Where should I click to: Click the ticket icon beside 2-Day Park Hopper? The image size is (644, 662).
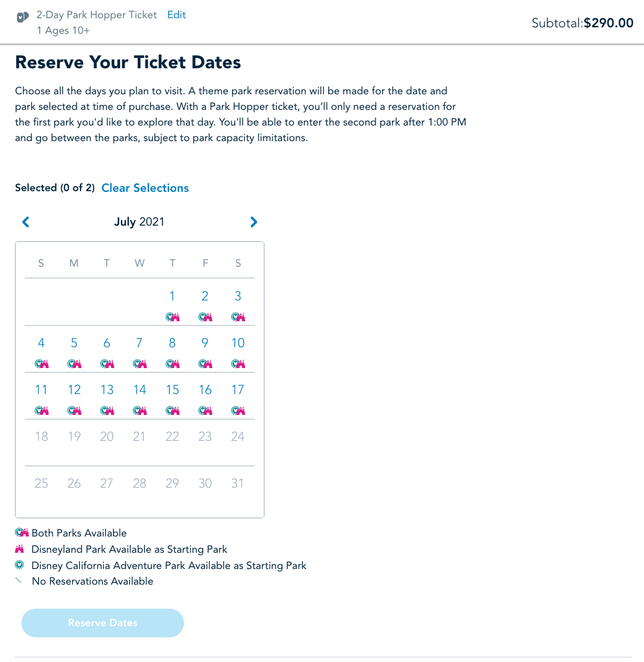[x=23, y=18]
